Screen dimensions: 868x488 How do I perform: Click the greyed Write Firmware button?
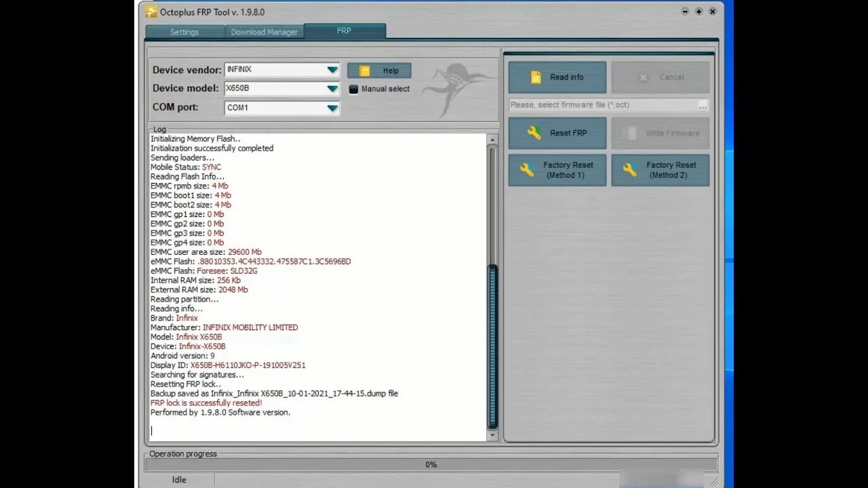(x=660, y=133)
